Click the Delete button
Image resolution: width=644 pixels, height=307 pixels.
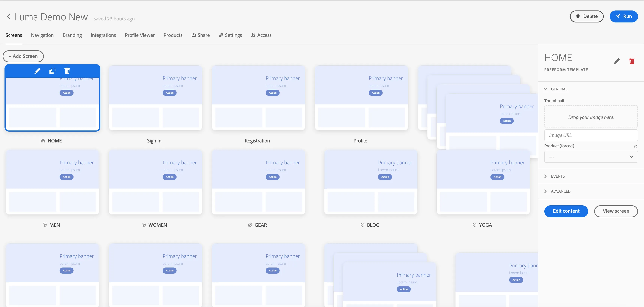tap(586, 16)
